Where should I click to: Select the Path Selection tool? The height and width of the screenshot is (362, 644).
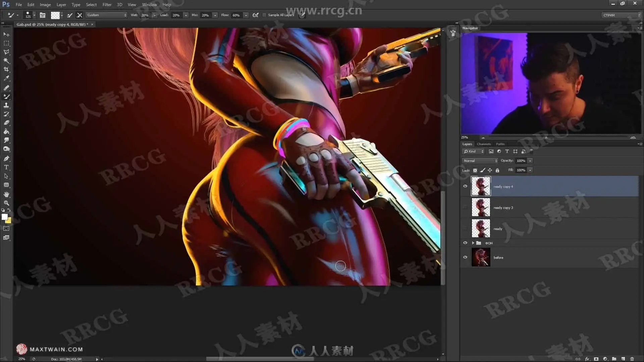click(x=6, y=176)
